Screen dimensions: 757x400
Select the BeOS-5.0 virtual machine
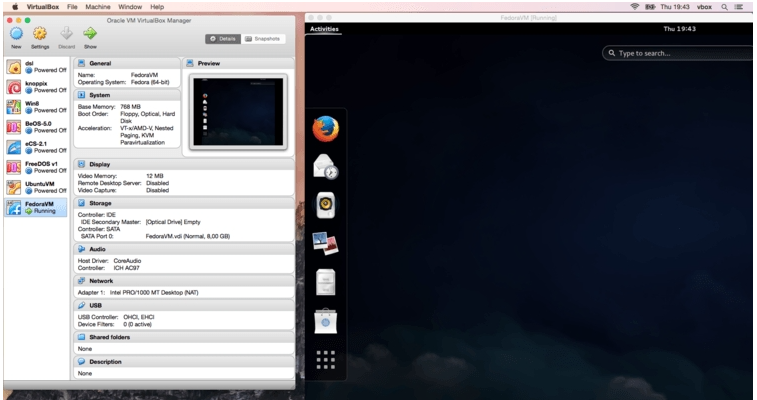click(37, 127)
